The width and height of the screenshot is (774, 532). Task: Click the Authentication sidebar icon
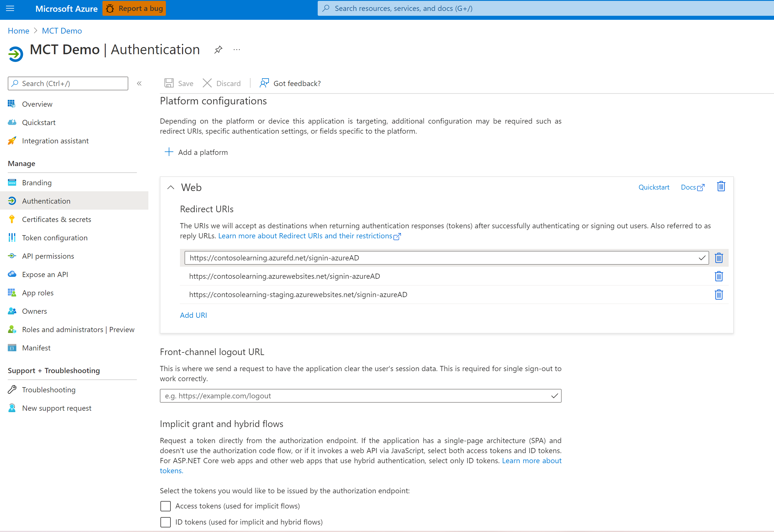coord(12,200)
